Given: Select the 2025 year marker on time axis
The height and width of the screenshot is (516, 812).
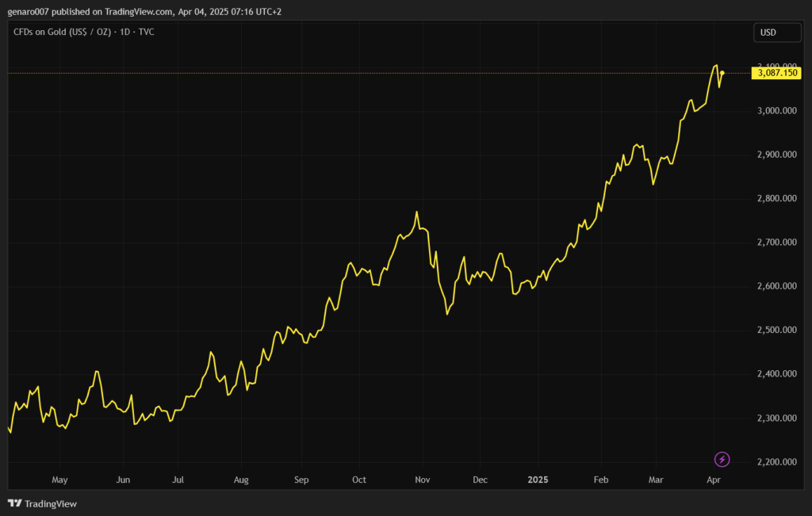Looking at the screenshot, I should click(538, 480).
